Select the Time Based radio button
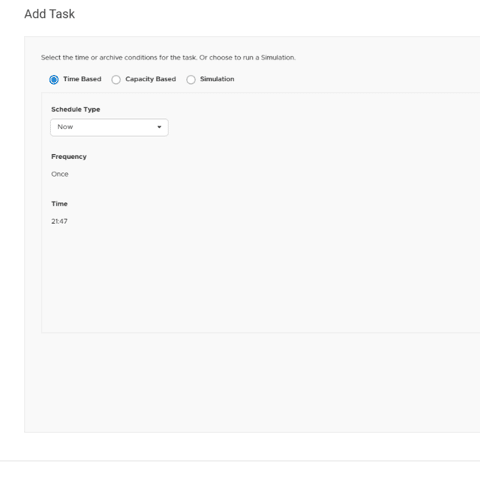480x504 pixels. 54,80
